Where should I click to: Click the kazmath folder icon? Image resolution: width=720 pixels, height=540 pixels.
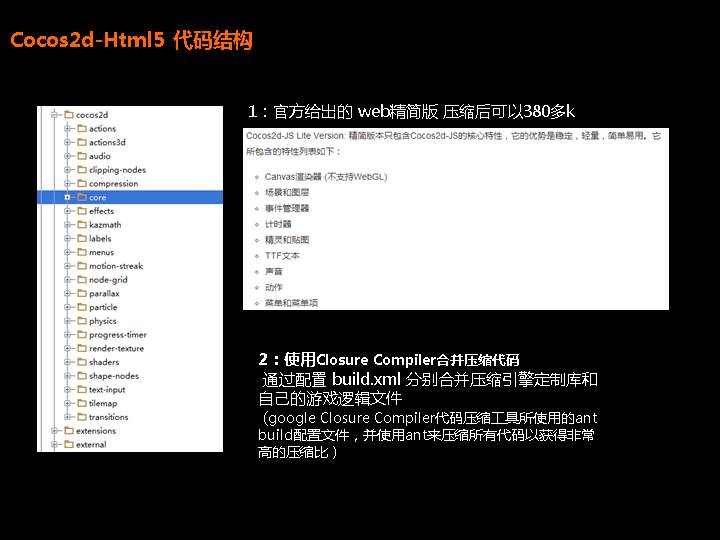pyautogui.click(x=81, y=225)
